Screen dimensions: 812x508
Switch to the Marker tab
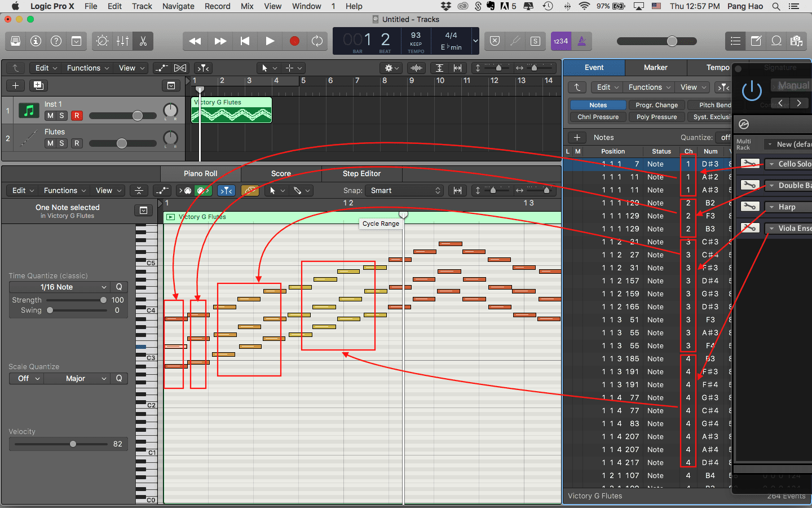coord(656,68)
